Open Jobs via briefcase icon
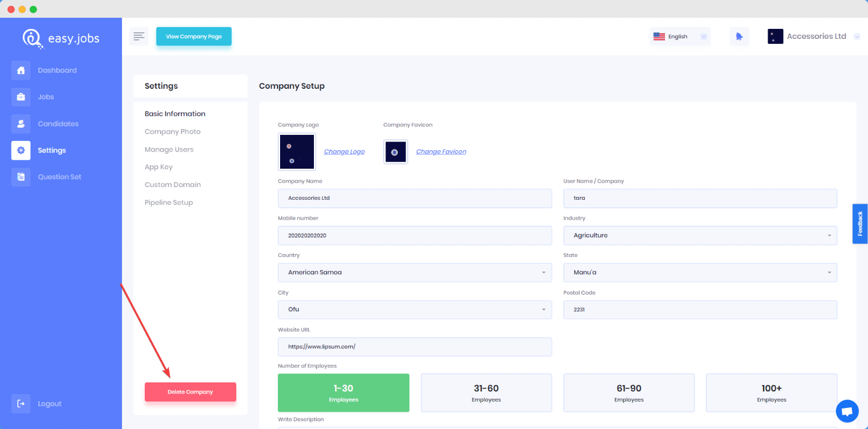Screen dimensions: 868x429 (21, 97)
